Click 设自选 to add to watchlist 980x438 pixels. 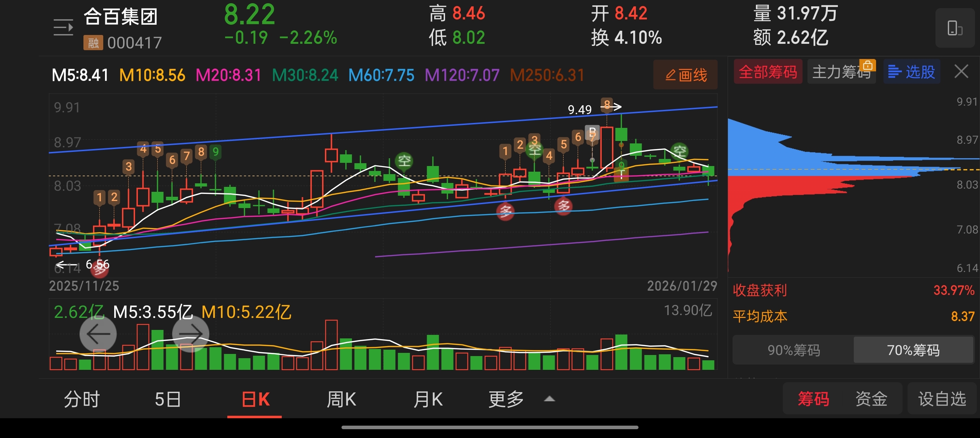click(x=942, y=399)
